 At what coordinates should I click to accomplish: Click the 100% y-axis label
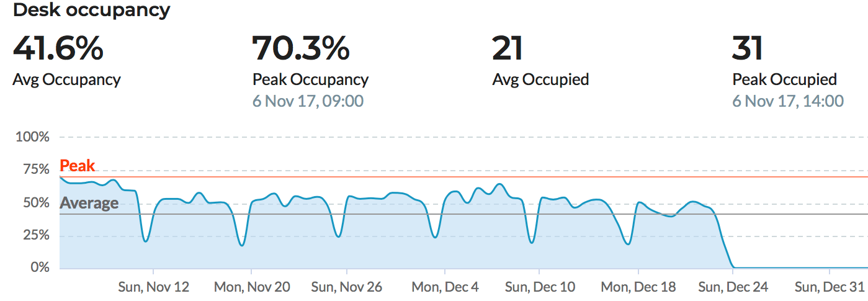tap(32, 137)
